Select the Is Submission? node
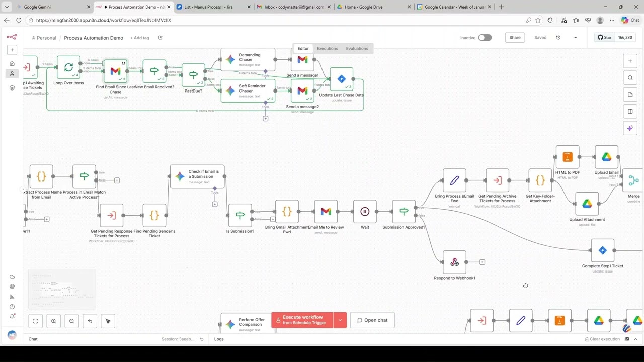Viewport: 644px width, 362px height. click(x=240, y=215)
